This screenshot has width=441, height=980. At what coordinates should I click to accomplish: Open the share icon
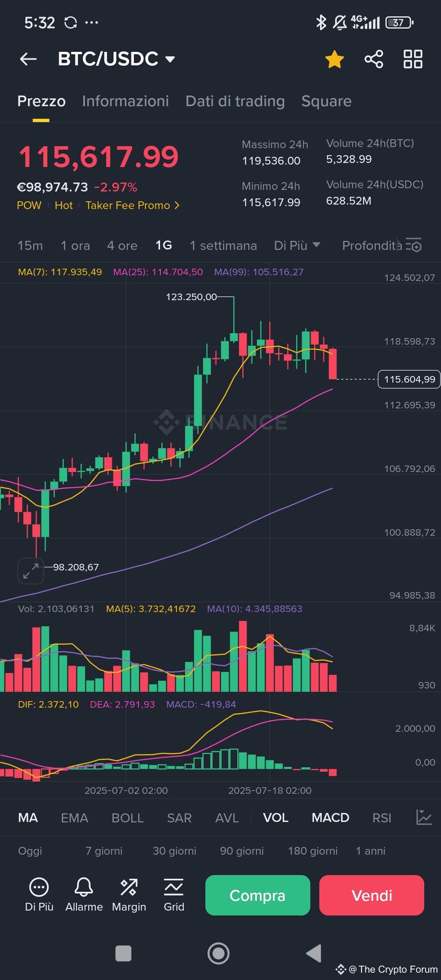pos(374,59)
